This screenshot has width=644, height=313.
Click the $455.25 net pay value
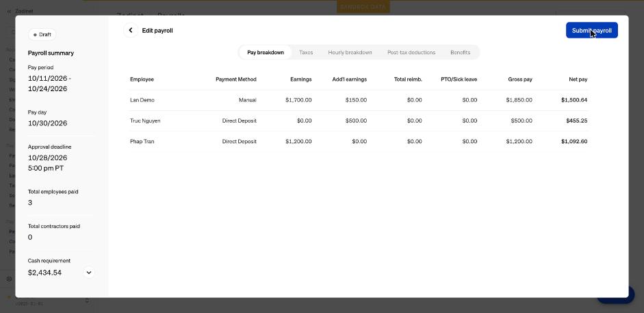coord(577,121)
